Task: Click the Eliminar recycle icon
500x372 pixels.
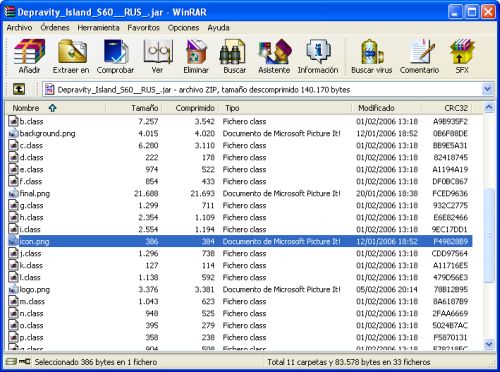Action: [x=196, y=52]
